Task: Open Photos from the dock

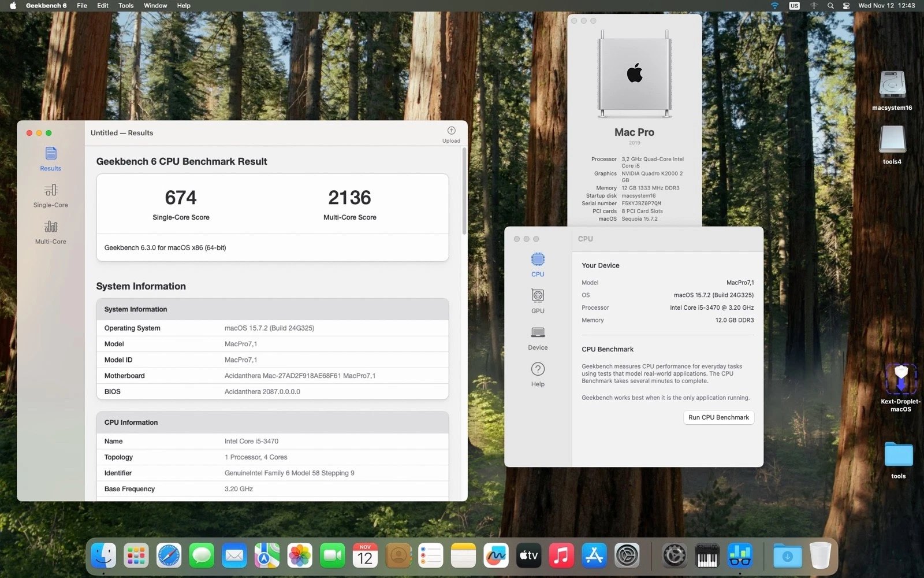Action: click(x=300, y=556)
